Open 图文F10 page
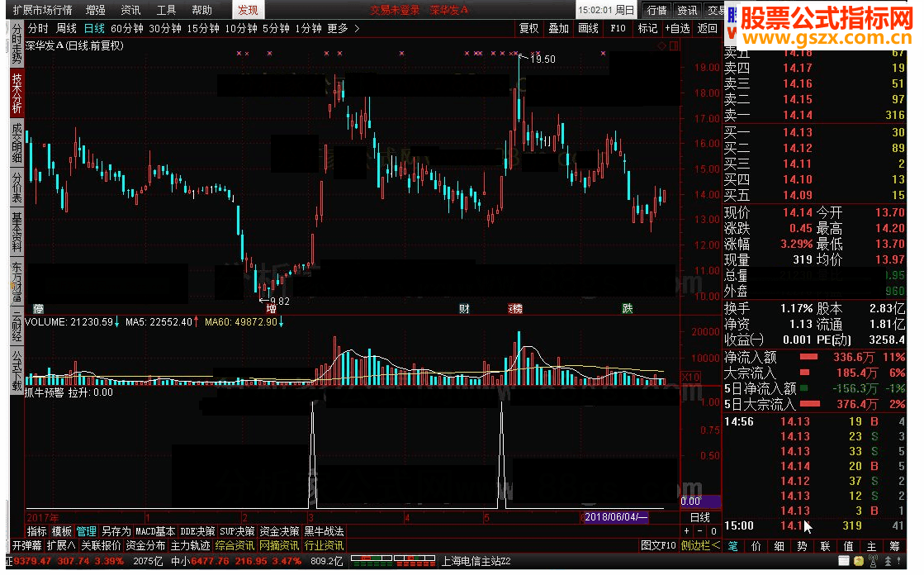Screen dimensions: 924x575 point(658,545)
